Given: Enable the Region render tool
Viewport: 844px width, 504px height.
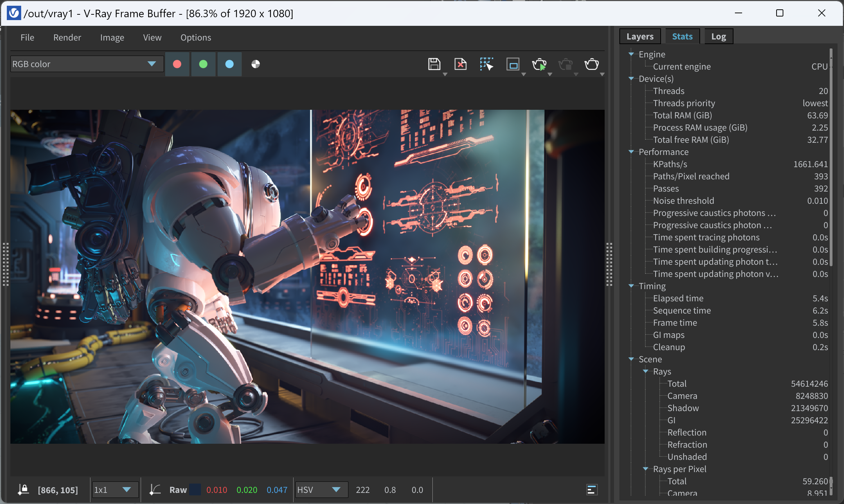Looking at the screenshot, I should click(513, 64).
